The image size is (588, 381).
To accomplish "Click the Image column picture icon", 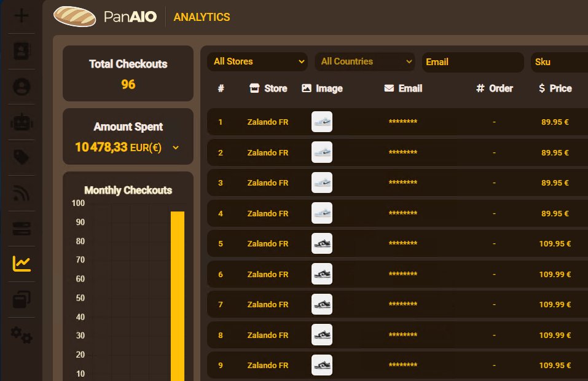I will [307, 88].
